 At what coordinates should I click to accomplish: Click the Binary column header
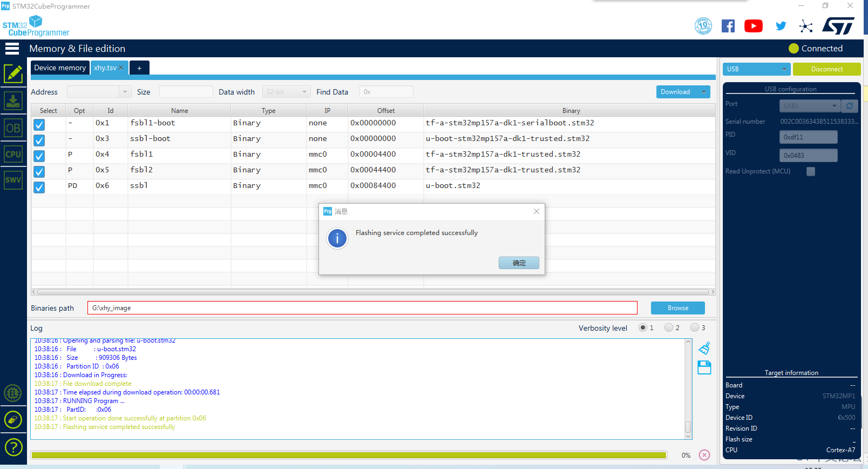click(x=570, y=111)
